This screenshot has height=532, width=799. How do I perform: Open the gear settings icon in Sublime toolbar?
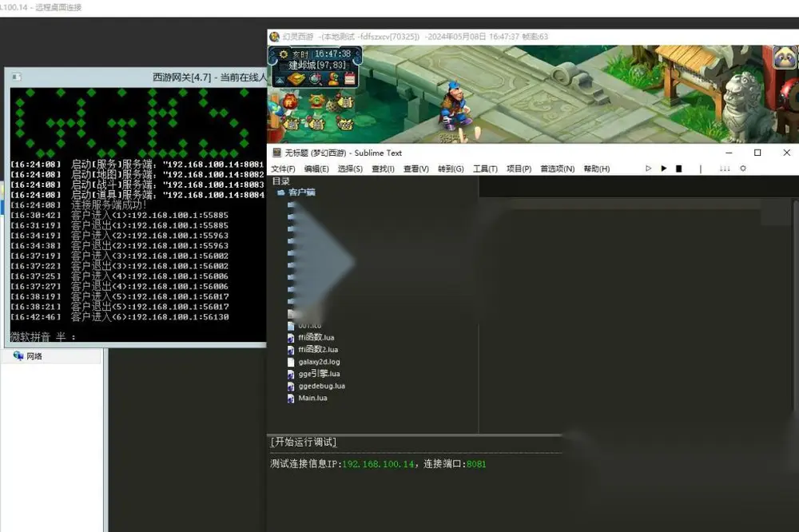pos(743,169)
